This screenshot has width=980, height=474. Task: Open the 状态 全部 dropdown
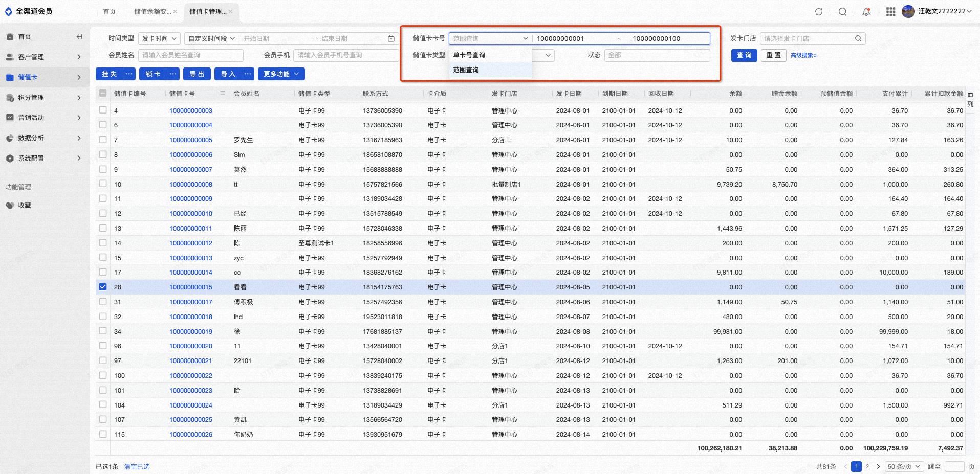657,55
